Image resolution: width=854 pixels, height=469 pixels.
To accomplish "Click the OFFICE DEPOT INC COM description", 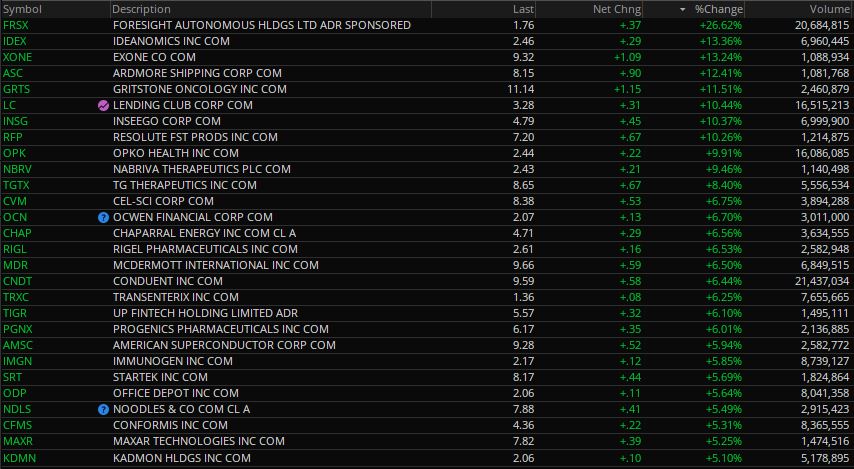I will (x=175, y=393).
